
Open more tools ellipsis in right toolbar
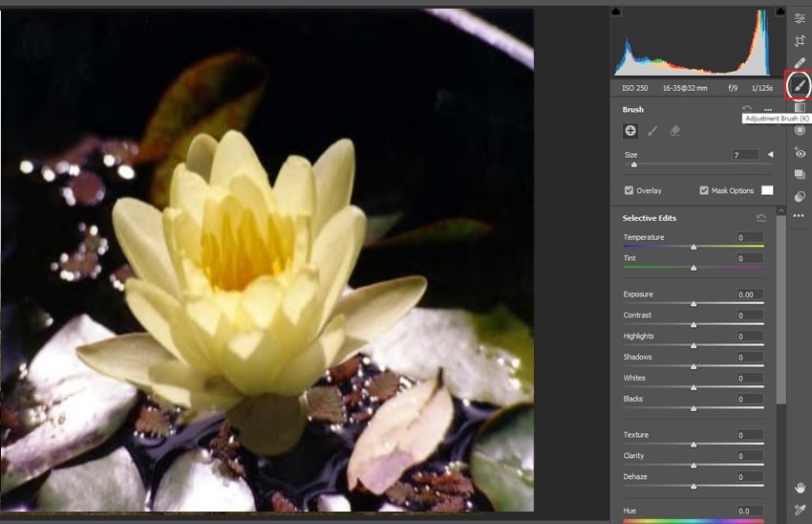click(800, 216)
